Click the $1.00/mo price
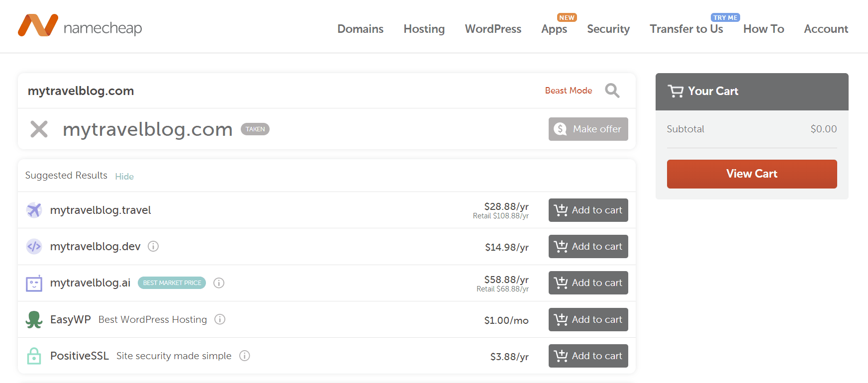The image size is (868, 383). [x=506, y=320]
